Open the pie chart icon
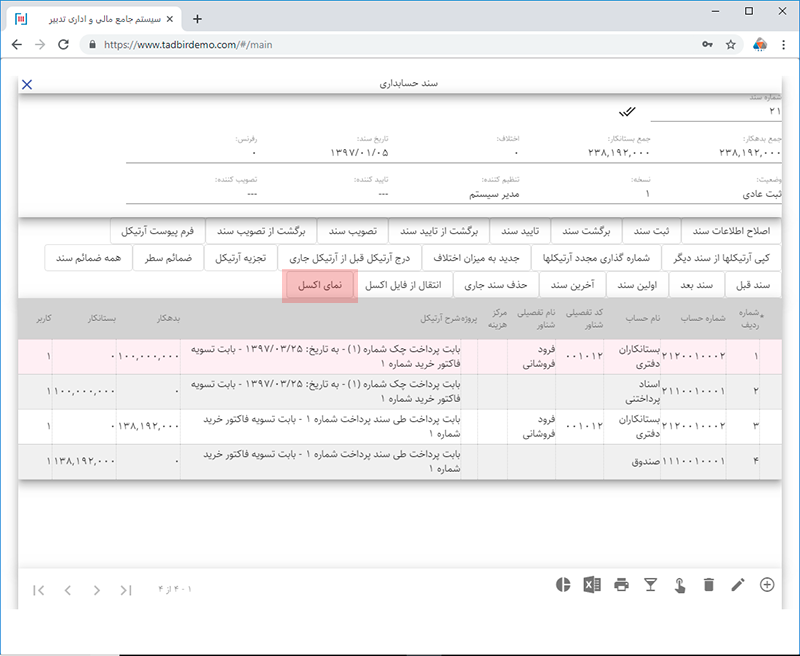The image size is (800, 656). point(562,586)
